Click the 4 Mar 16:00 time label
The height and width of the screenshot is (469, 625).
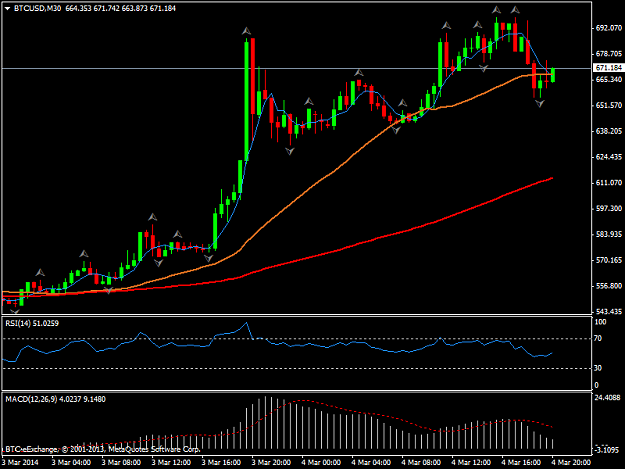coord(521,462)
